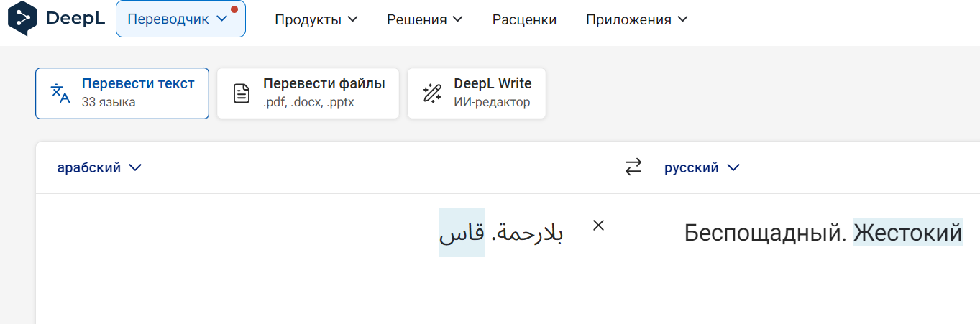Clear the Arabic source text
This screenshot has height=324, width=980.
[x=598, y=226]
